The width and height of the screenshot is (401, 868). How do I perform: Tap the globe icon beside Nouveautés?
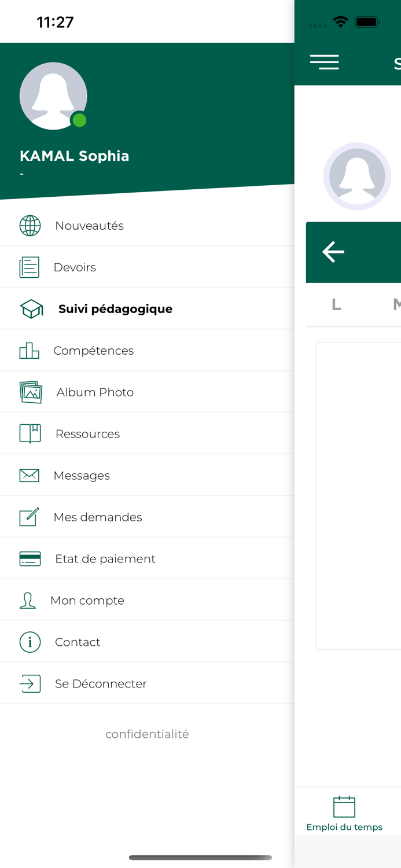30,226
